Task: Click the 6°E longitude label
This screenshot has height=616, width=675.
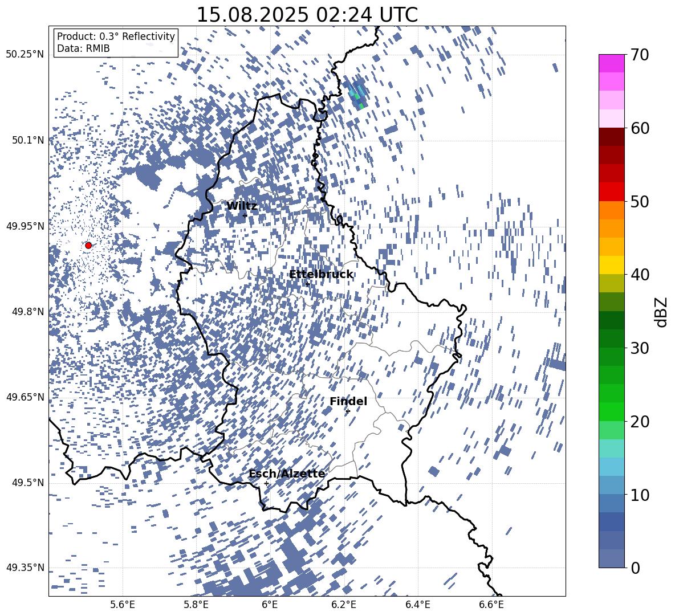Action: [270, 605]
